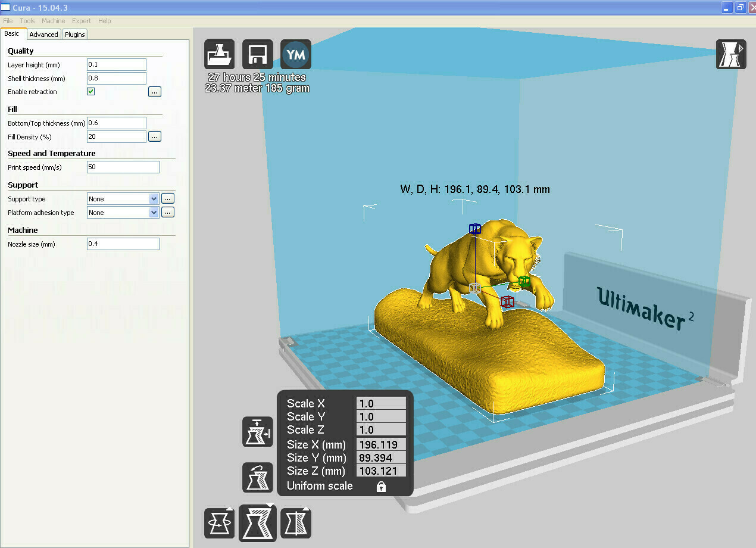The image size is (756, 548).
Task: Click the Nozzle size input field
Action: pos(123,244)
